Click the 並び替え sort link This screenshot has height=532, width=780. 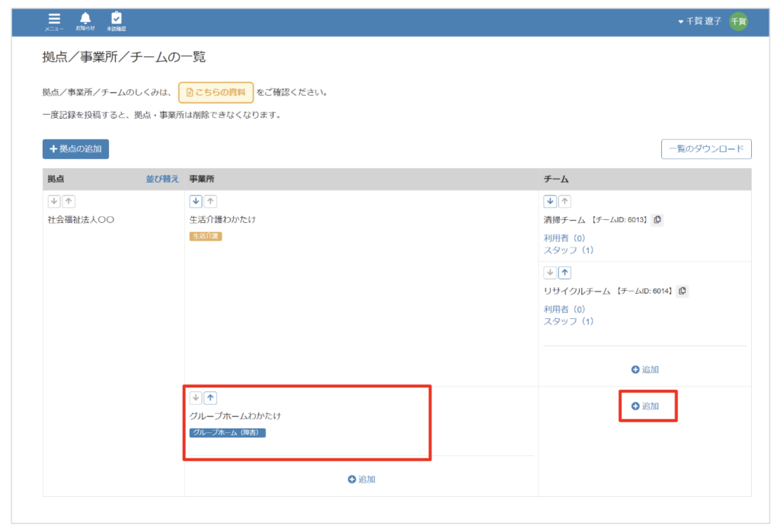click(162, 179)
